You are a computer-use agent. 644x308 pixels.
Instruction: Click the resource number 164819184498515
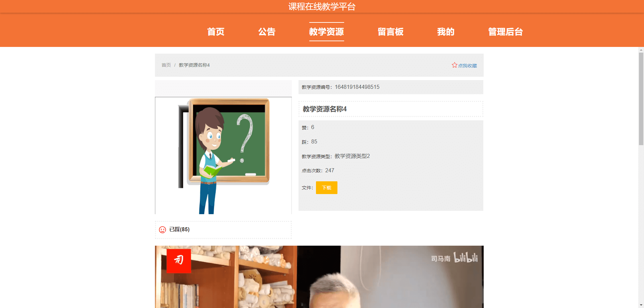tap(357, 87)
